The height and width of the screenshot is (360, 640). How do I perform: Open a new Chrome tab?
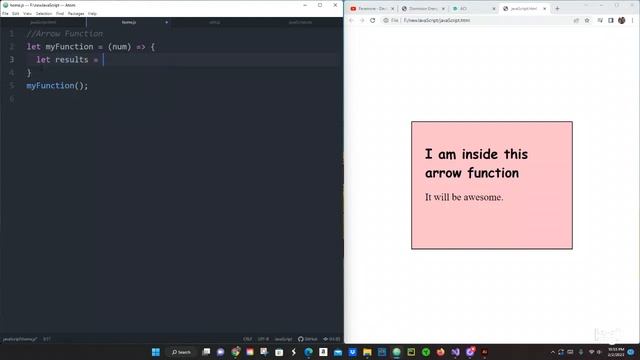pyautogui.click(x=557, y=9)
